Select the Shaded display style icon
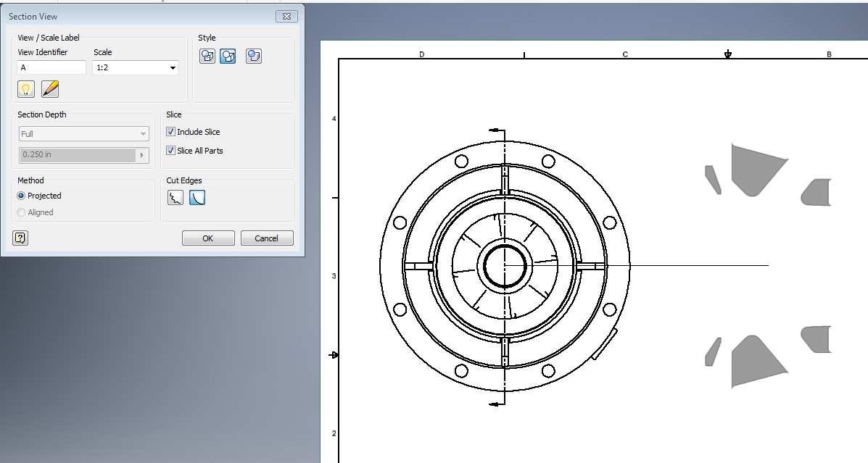 [253, 56]
